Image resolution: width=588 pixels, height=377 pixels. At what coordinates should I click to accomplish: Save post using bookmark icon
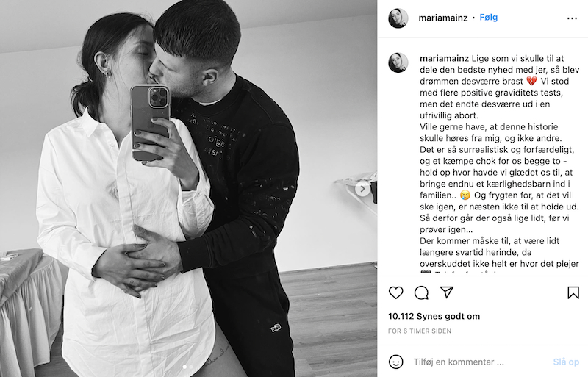pyautogui.click(x=573, y=292)
